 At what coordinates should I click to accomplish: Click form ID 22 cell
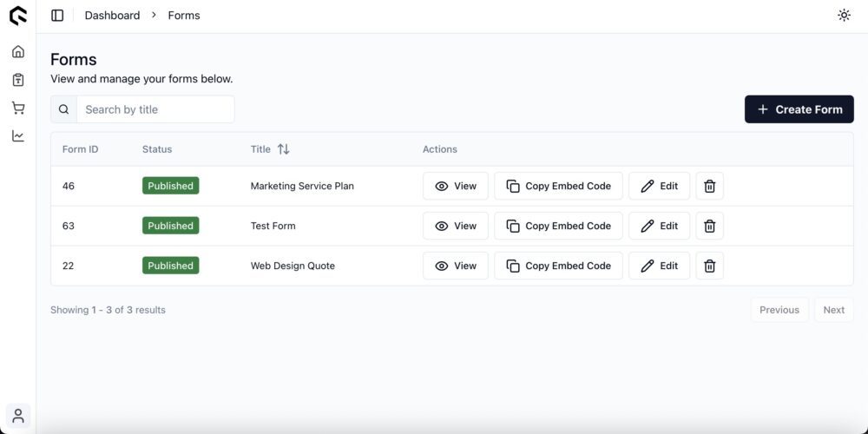point(68,266)
